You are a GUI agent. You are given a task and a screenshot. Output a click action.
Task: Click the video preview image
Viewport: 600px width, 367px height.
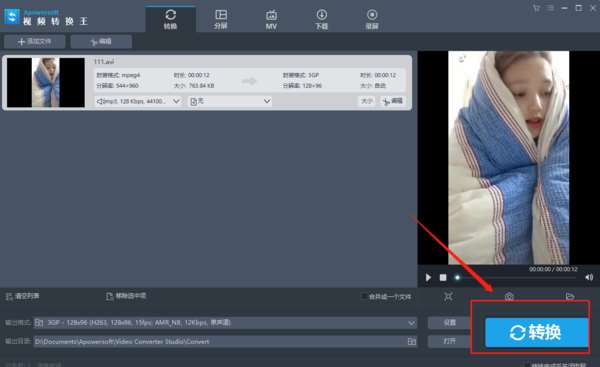(509, 157)
